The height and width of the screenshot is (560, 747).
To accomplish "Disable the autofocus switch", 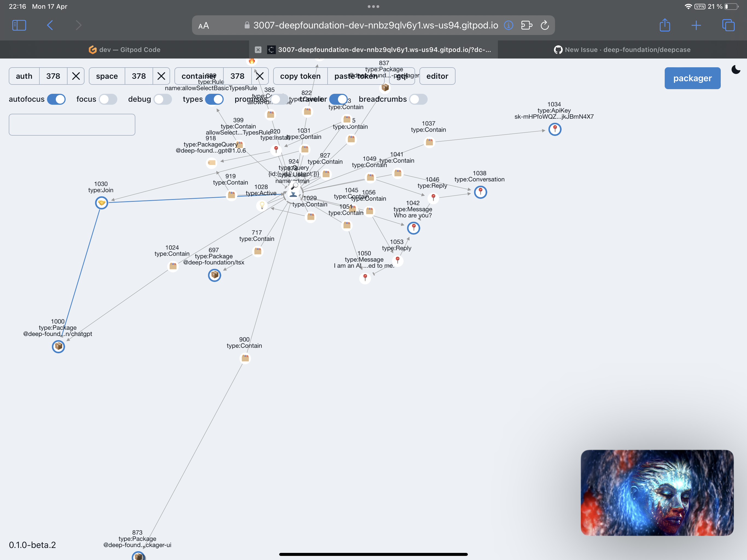I will tap(56, 99).
